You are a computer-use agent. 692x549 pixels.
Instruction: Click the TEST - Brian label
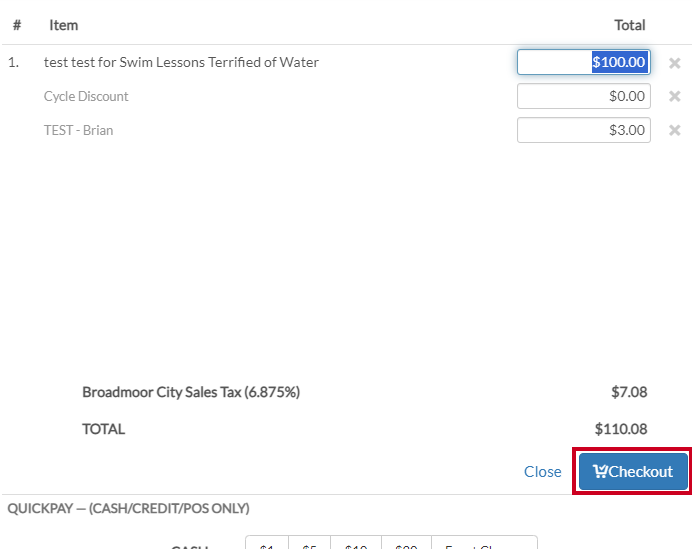78,130
